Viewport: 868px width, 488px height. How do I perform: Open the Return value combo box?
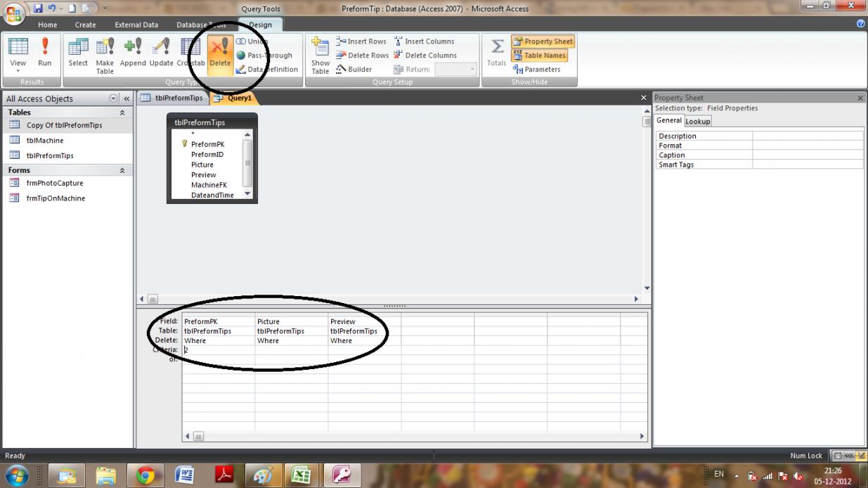point(455,69)
